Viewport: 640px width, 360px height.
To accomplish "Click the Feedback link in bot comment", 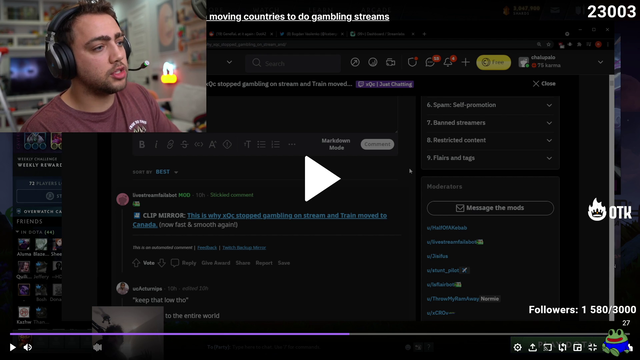I will pyautogui.click(x=207, y=247).
